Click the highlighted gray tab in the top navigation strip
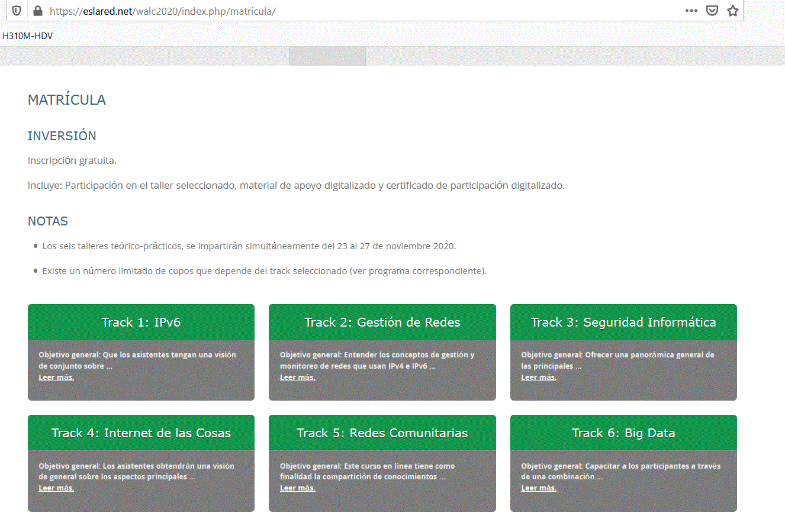Screen dimensions: 785x532 327,56
